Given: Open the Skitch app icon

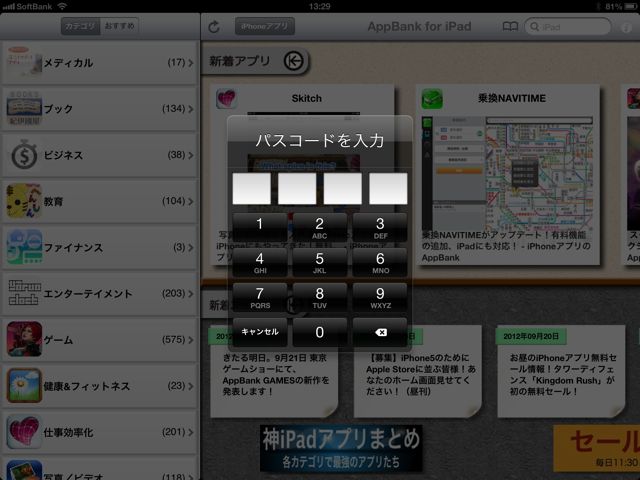Looking at the screenshot, I should pos(227,98).
